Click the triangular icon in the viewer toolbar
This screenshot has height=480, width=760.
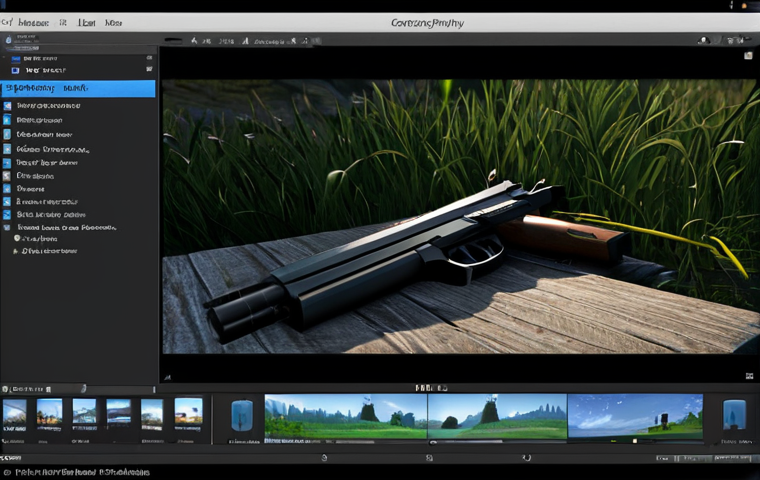point(245,41)
